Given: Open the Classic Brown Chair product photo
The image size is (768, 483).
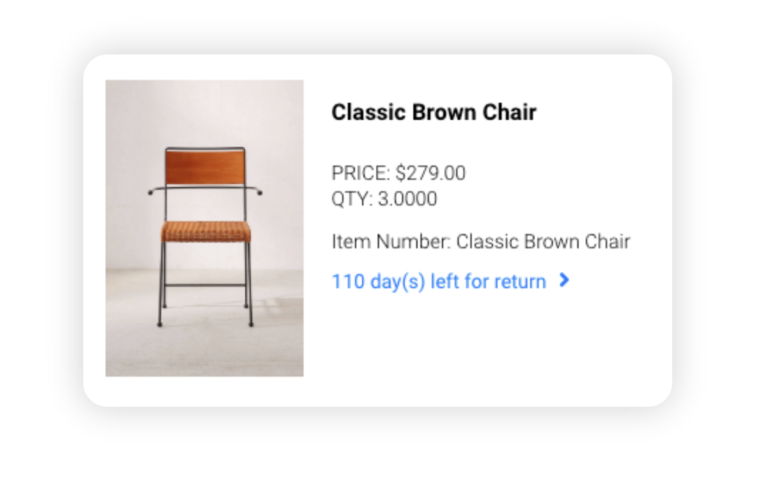Looking at the screenshot, I should 204,228.
